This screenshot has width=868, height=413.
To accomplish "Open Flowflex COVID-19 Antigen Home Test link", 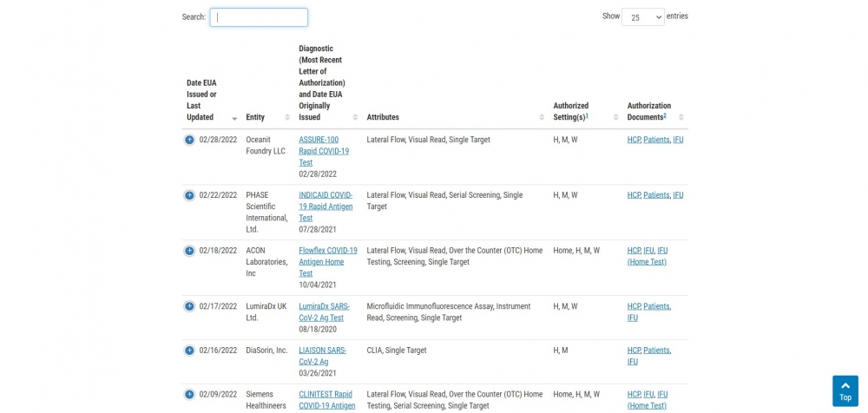I will pyautogui.click(x=328, y=262).
